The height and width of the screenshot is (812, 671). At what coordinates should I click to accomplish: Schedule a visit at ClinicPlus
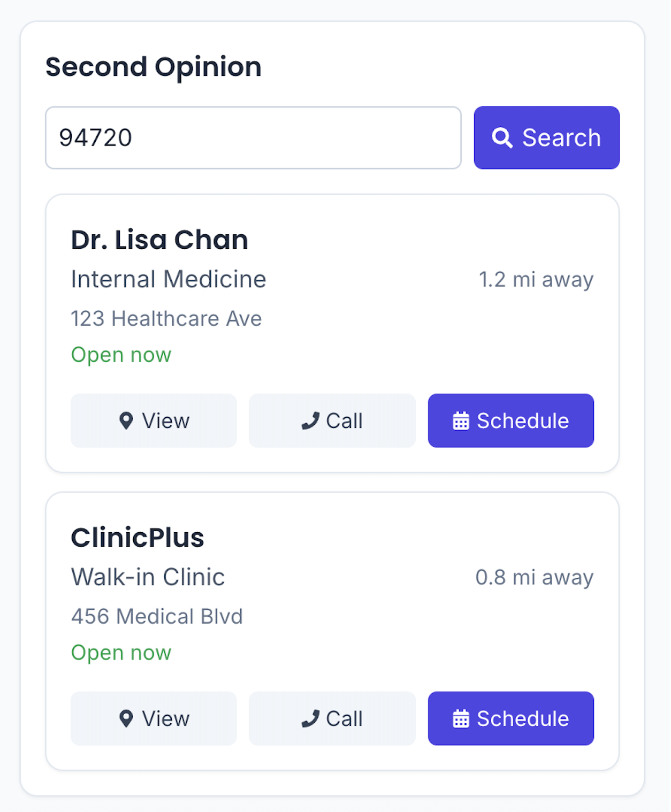pyautogui.click(x=511, y=719)
